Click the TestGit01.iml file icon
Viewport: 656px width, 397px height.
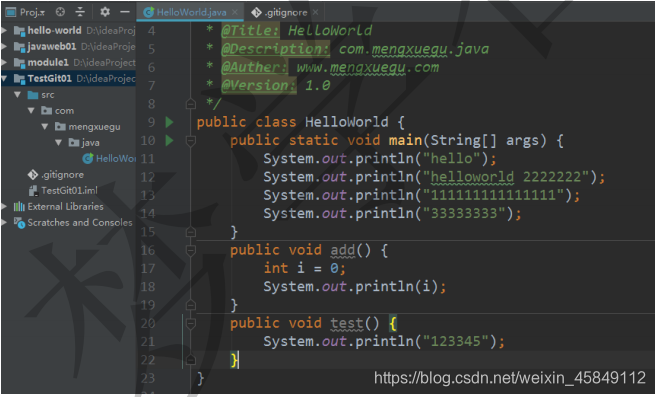point(33,191)
